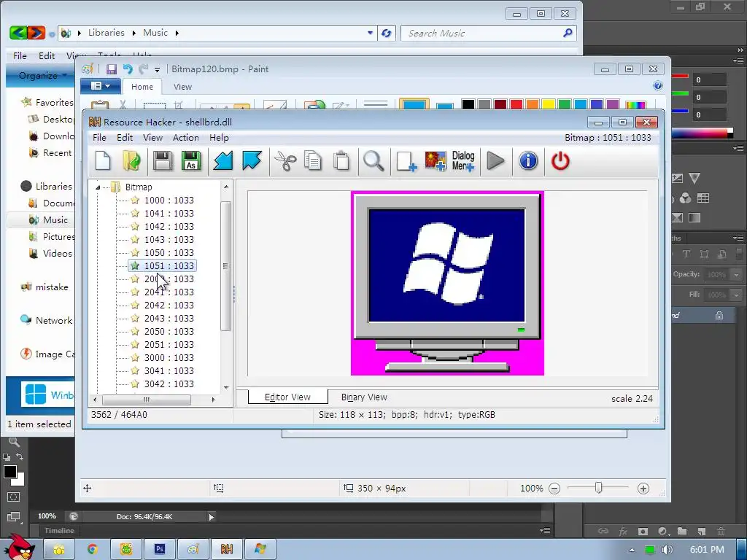Image resolution: width=747 pixels, height=560 pixels.
Task: Click the Paint save icon in title bar
Action: (112, 69)
